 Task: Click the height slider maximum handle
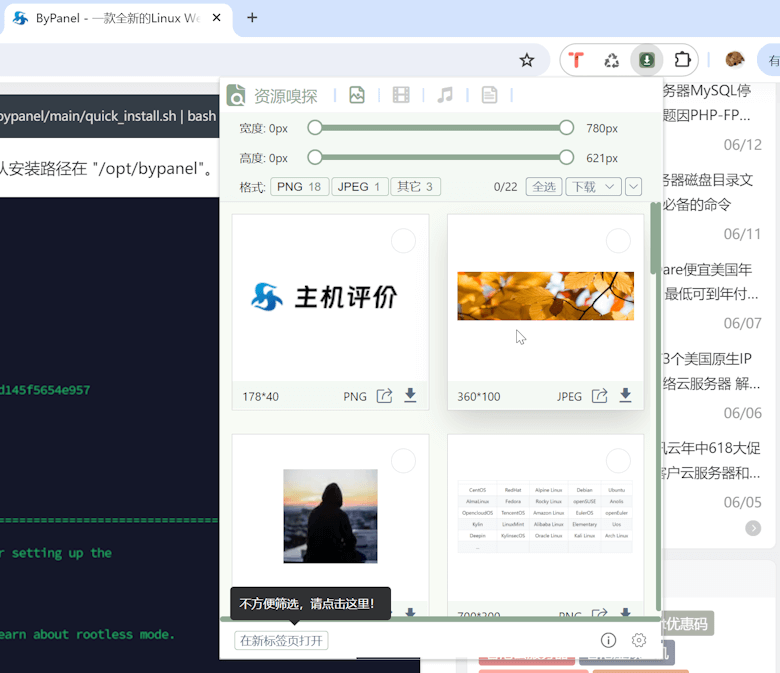coord(566,158)
